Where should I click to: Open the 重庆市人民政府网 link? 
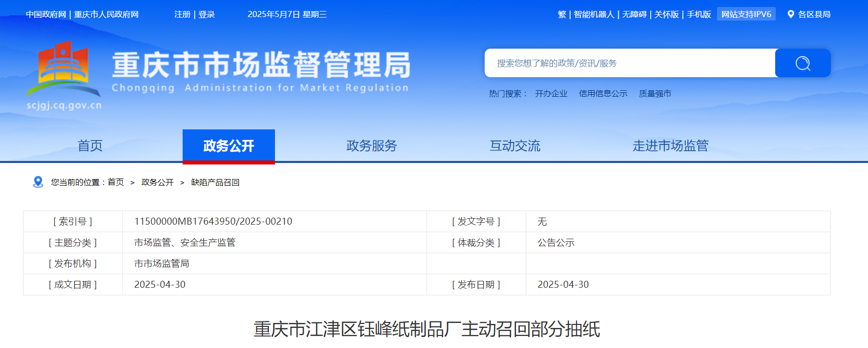(106, 15)
